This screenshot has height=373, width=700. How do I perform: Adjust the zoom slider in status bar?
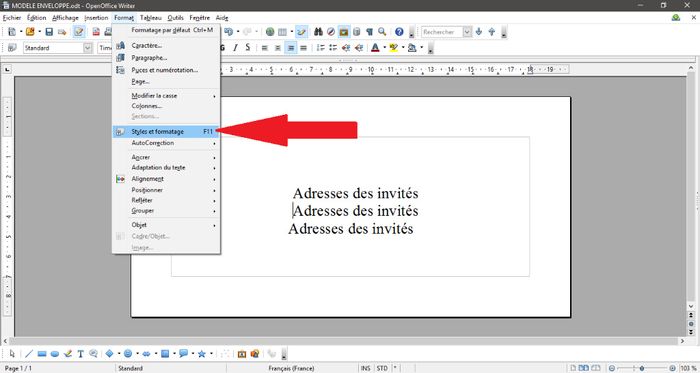click(x=642, y=368)
